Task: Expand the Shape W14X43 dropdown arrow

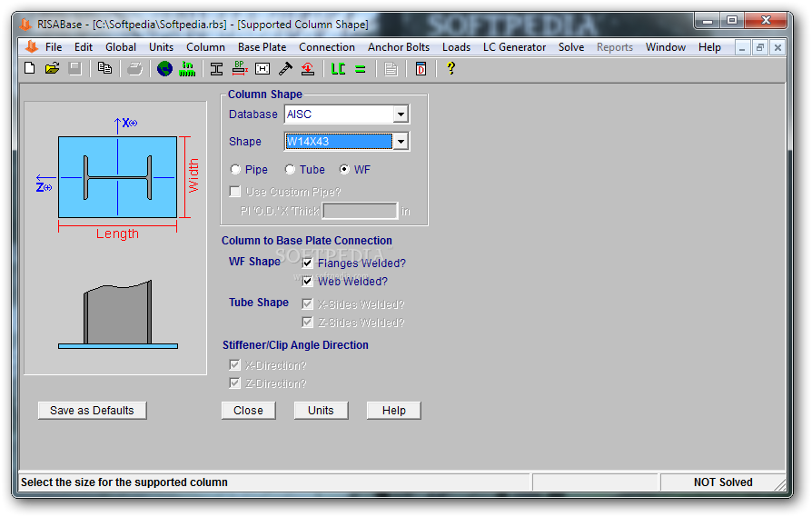Action: pyautogui.click(x=401, y=142)
